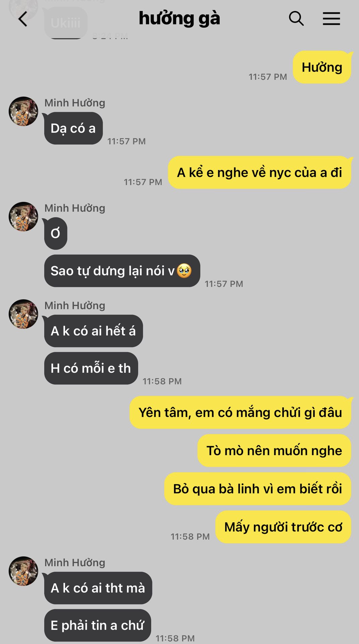Open the hamburger menu icon
The width and height of the screenshot is (359, 644).
[x=331, y=19]
